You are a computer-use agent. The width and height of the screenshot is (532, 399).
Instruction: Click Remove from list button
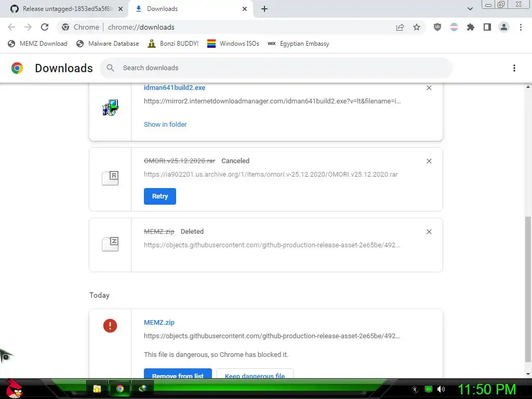178,374
